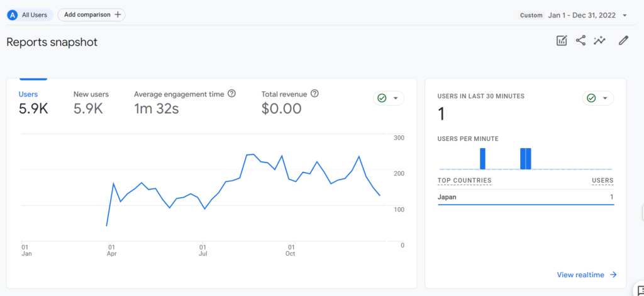Select the New users metric tab
Image resolution: width=644 pixels, height=296 pixels.
91,103
